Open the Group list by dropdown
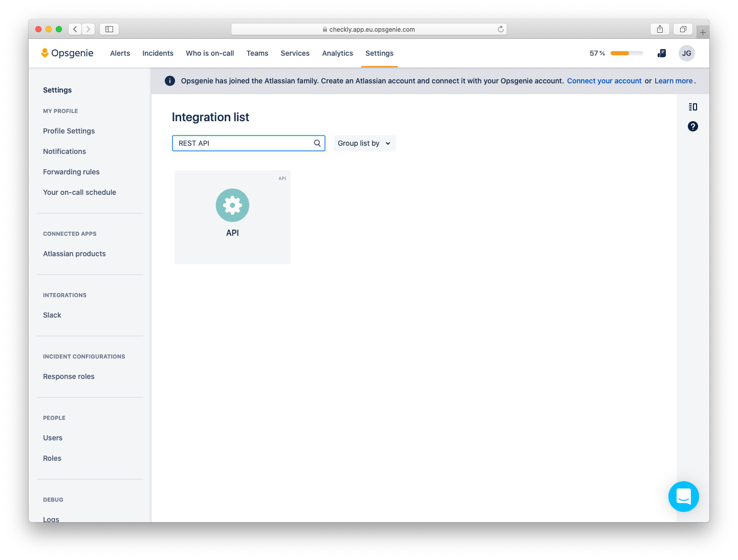 click(364, 143)
